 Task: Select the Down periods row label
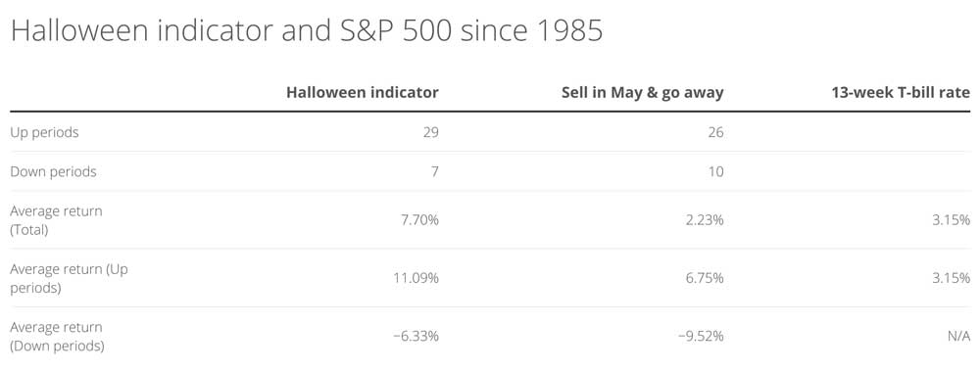tap(53, 171)
